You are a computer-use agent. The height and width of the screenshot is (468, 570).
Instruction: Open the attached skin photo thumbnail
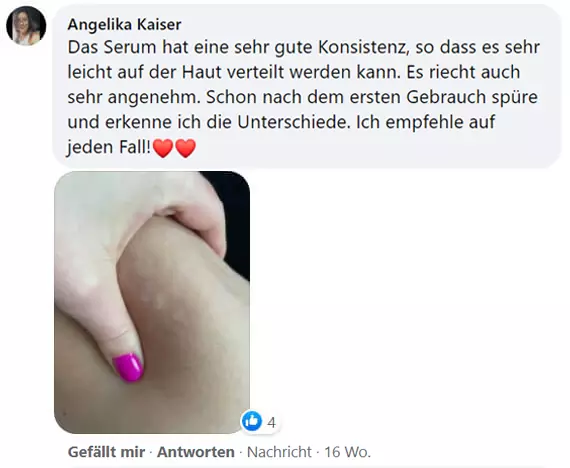[x=152, y=302]
